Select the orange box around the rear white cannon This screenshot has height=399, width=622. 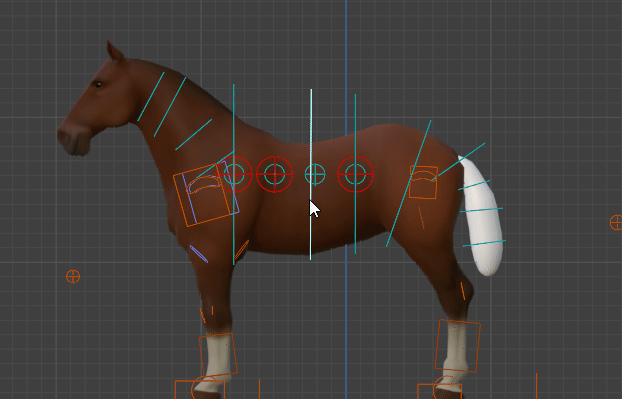pos(458,346)
